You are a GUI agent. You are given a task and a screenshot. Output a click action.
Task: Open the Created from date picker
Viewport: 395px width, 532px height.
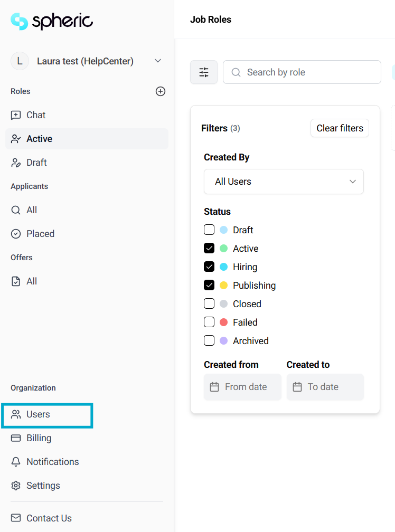[x=242, y=387]
